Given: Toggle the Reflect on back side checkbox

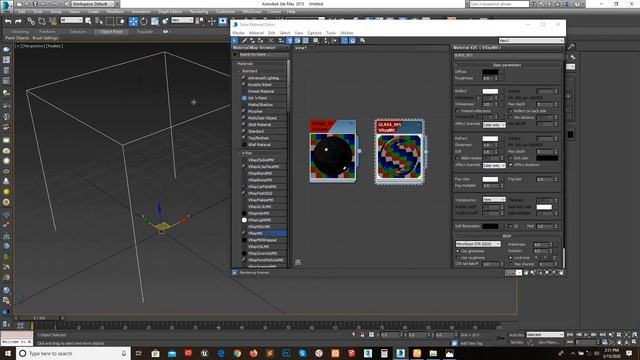Looking at the screenshot, I should (511, 111).
